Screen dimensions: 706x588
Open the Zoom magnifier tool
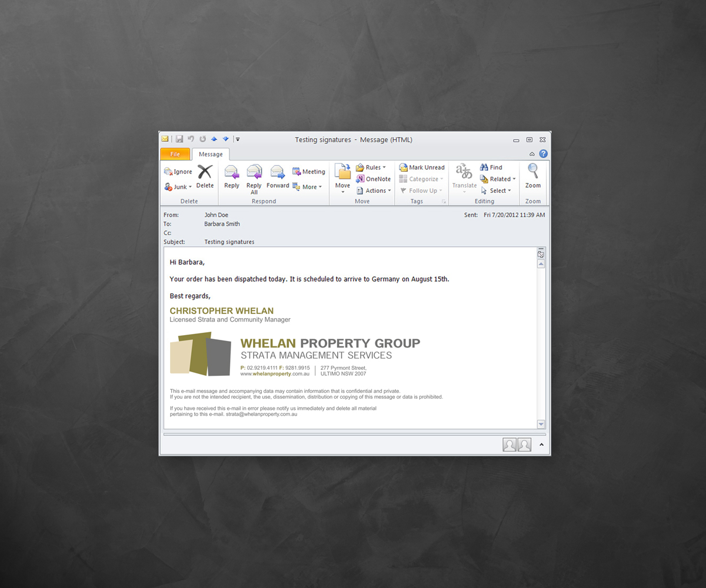533,177
